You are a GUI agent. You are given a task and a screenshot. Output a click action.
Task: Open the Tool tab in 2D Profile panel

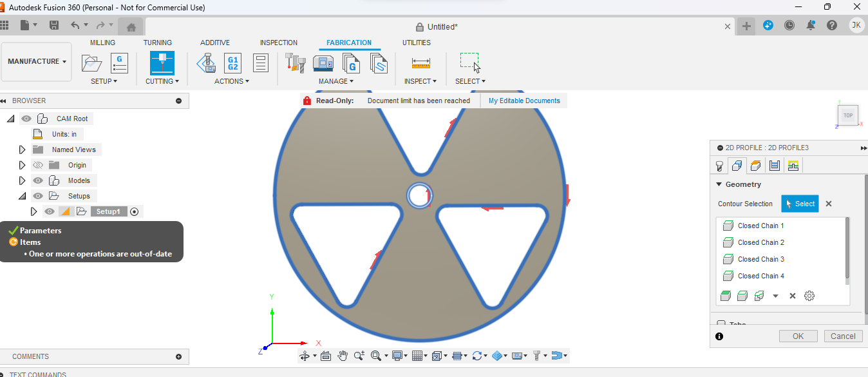[719, 166]
